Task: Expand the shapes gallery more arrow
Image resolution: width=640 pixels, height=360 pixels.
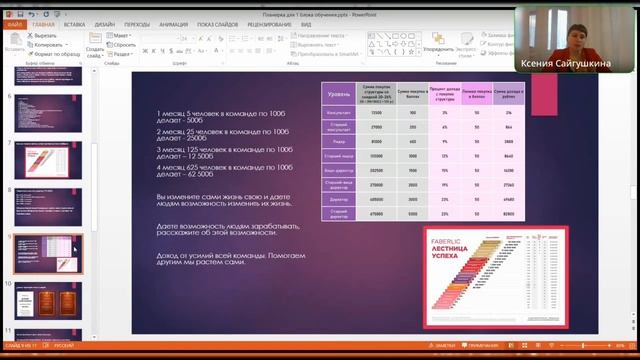Action: coord(419,53)
